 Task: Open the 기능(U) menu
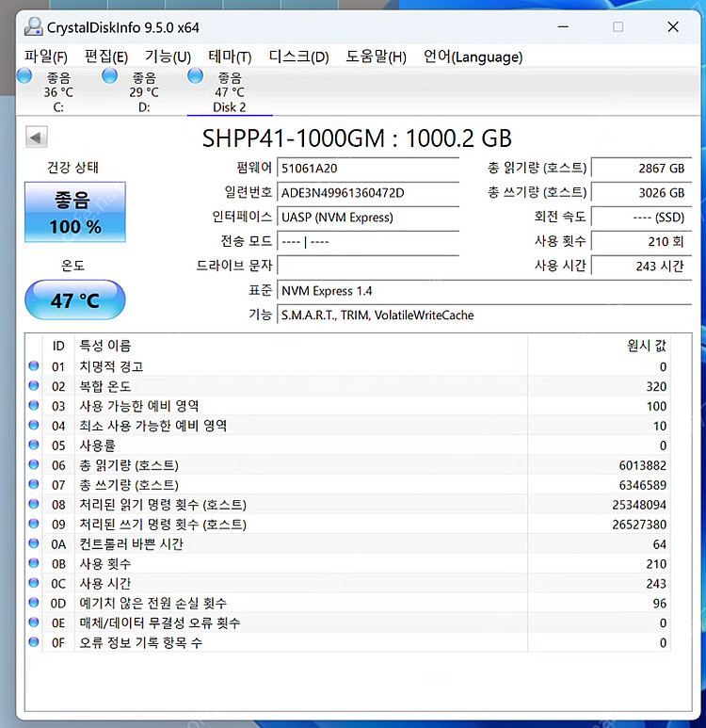pos(168,57)
